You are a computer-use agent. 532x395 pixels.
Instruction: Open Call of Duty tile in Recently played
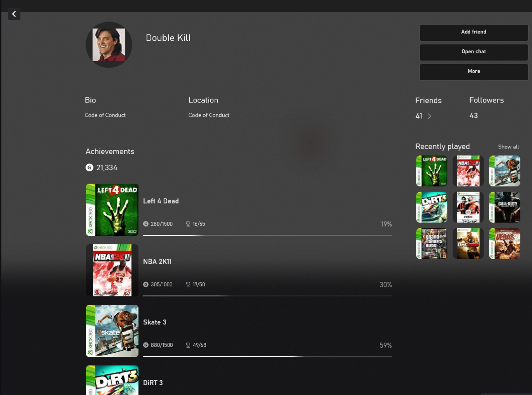(x=504, y=207)
